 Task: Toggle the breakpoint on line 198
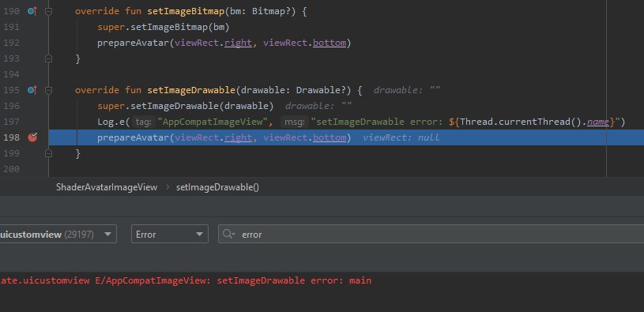32,137
